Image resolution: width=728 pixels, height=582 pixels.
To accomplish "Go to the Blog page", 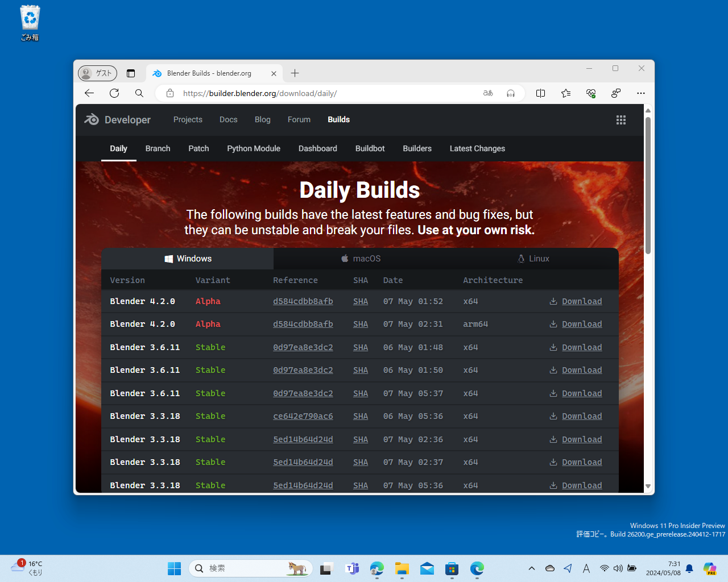I will click(x=263, y=119).
